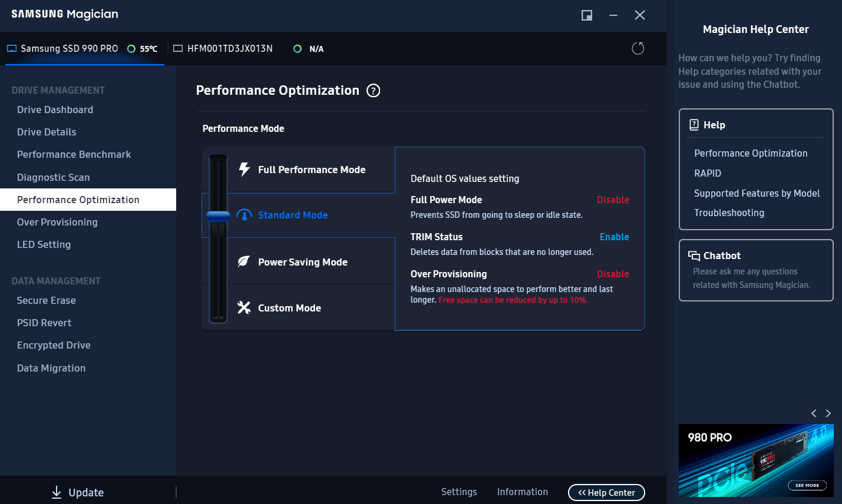
Task: Click the Standard Mode gauge icon
Action: tap(244, 215)
